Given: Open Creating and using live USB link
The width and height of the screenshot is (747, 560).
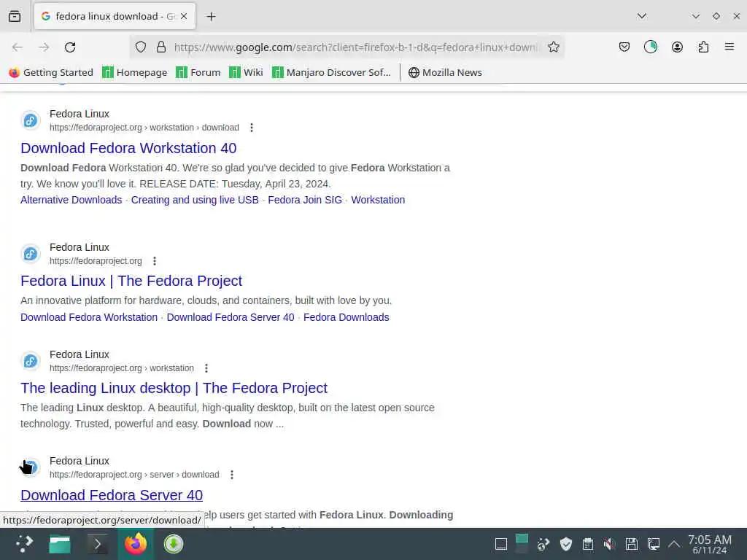Looking at the screenshot, I should click(195, 200).
